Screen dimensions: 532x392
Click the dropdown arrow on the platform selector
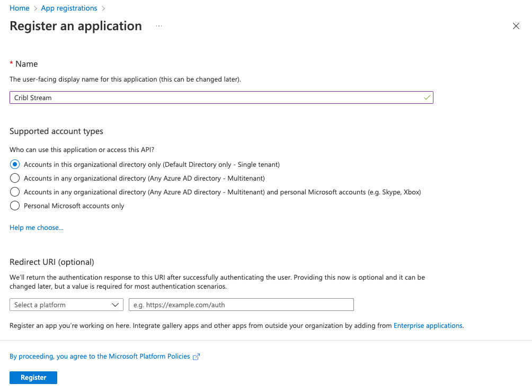[115, 305]
